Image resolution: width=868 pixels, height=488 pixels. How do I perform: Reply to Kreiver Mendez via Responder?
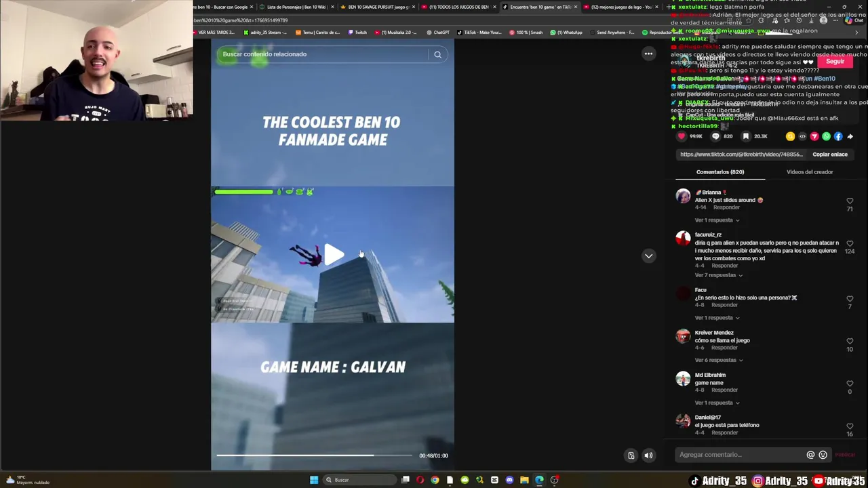point(724,348)
